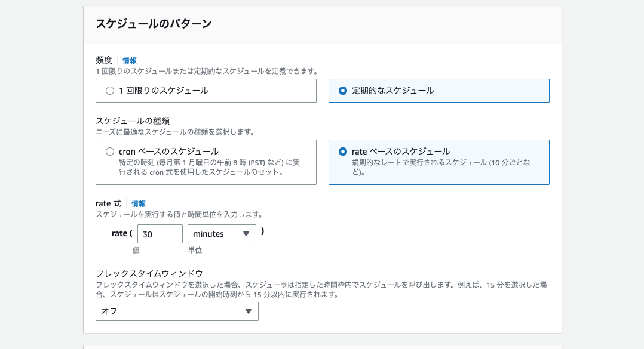This screenshot has width=644, height=349.
Task: Click the フレックスタイムウィンドウ section title
Action: (149, 274)
